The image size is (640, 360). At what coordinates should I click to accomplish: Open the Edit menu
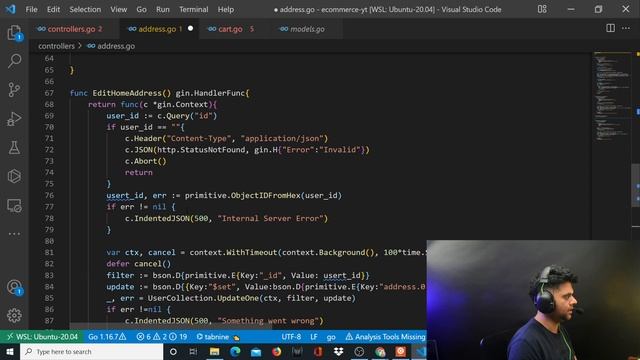tap(53, 9)
